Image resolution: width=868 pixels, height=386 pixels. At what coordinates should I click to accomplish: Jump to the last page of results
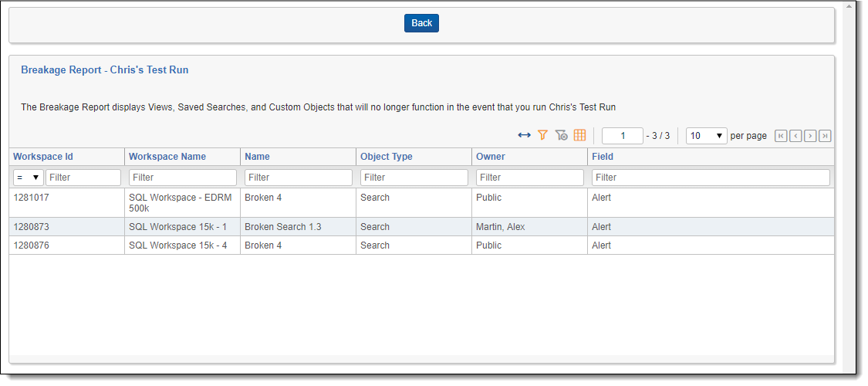coord(825,136)
